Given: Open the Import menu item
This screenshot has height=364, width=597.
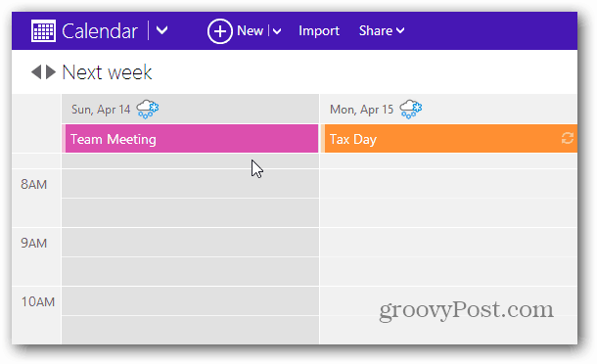Looking at the screenshot, I should (319, 31).
